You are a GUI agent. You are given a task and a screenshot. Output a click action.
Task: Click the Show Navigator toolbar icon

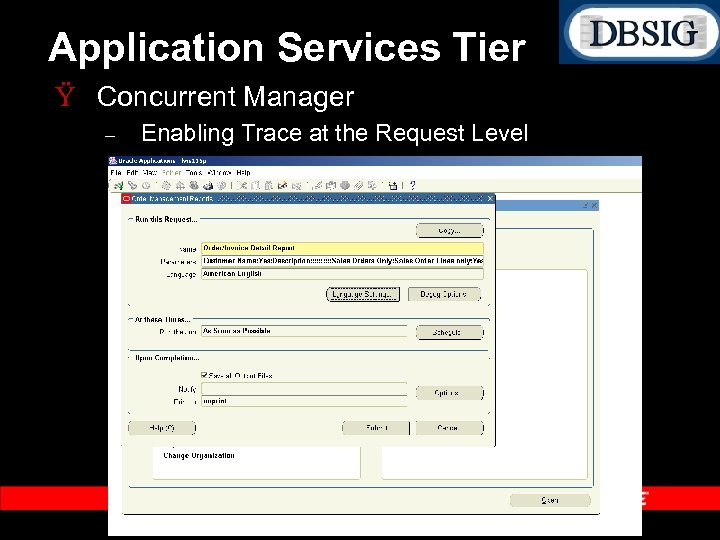(146, 186)
